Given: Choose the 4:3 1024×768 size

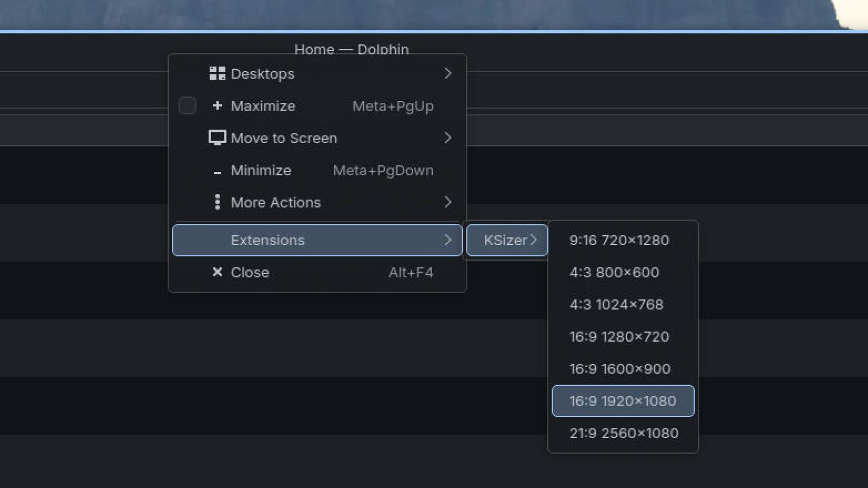Looking at the screenshot, I should tap(616, 305).
